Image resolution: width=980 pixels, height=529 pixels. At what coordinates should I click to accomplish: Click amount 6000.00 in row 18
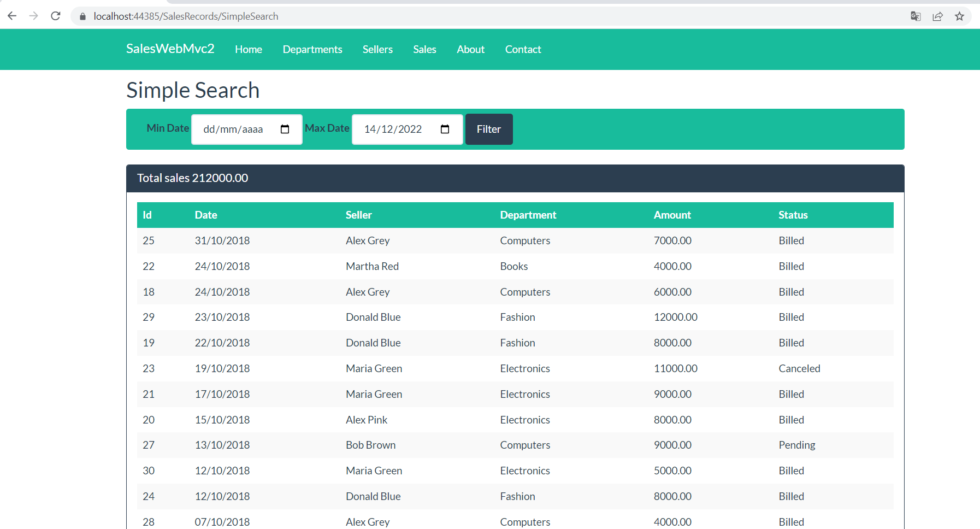click(x=672, y=292)
